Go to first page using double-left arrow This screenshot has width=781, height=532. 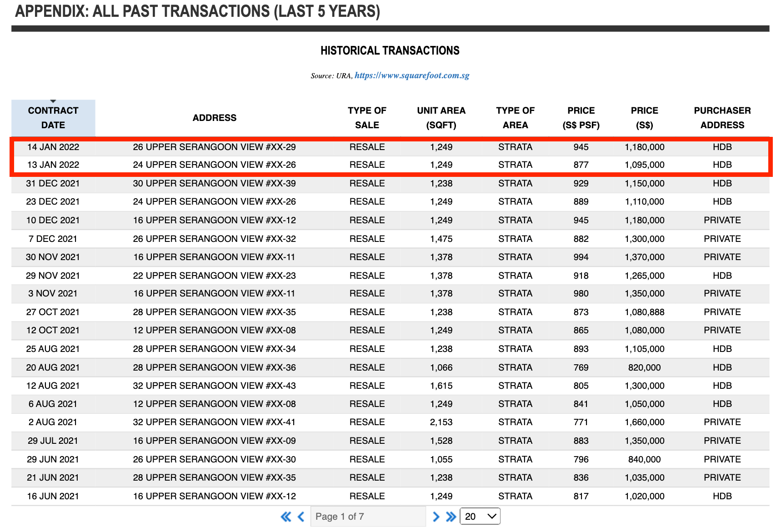(x=286, y=517)
